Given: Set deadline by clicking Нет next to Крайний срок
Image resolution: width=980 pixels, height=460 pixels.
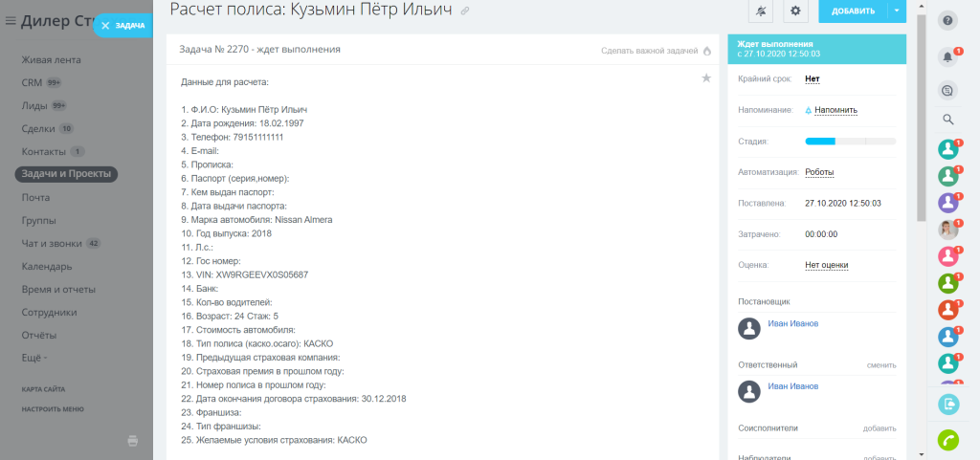Looking at the screenshot, I should coord(812,79).
